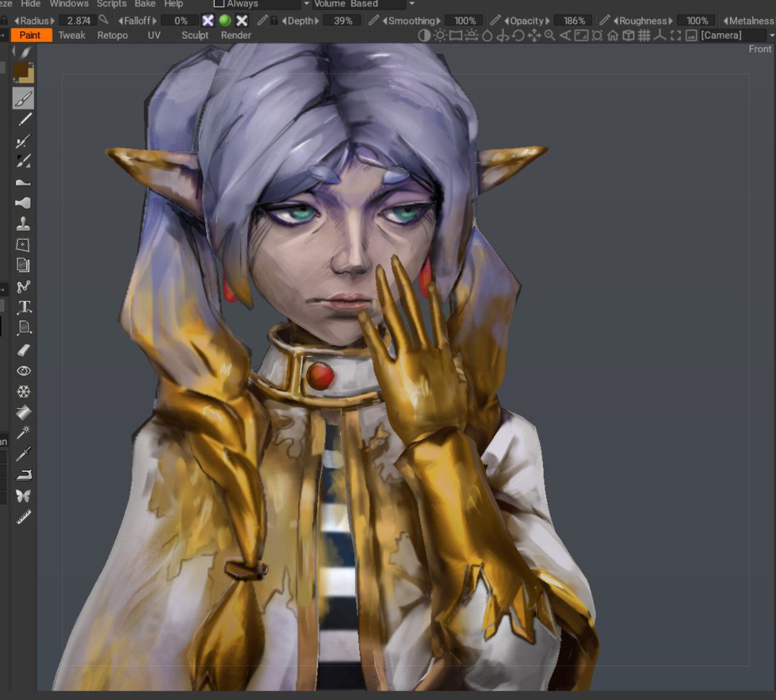Toggle the green color channel sphere

tap(225, 21)
